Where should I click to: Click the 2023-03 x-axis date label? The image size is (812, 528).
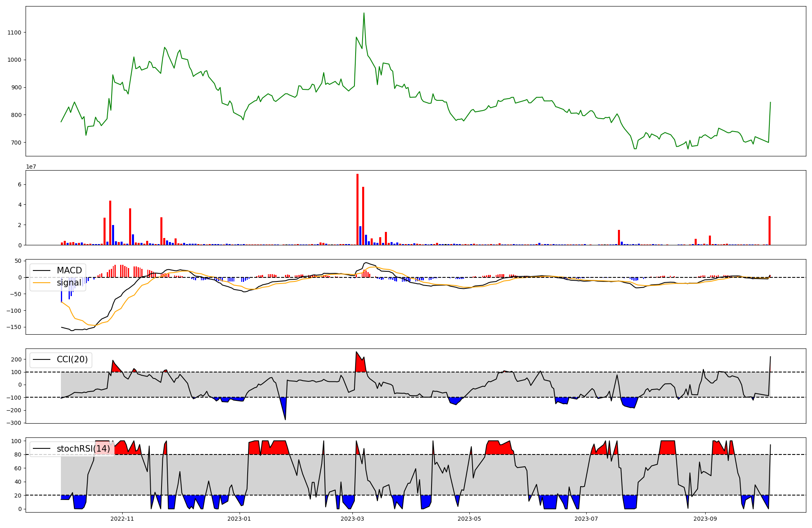pyautogui.click(x=352, y=519)
